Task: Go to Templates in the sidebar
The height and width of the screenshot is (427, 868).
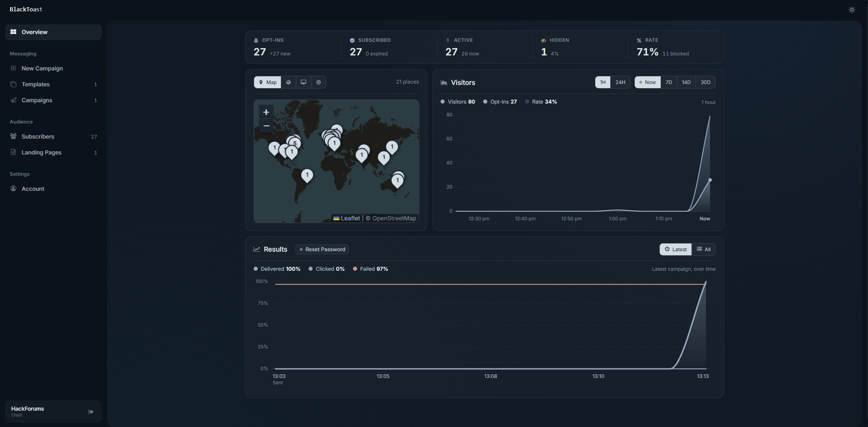Action: (54, 84)
